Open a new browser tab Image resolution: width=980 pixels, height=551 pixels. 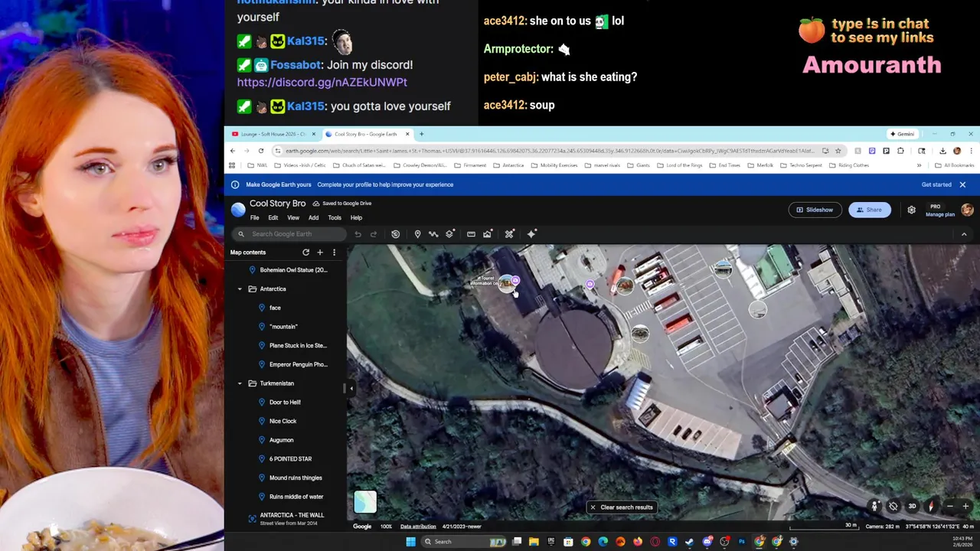pos(421,134)
